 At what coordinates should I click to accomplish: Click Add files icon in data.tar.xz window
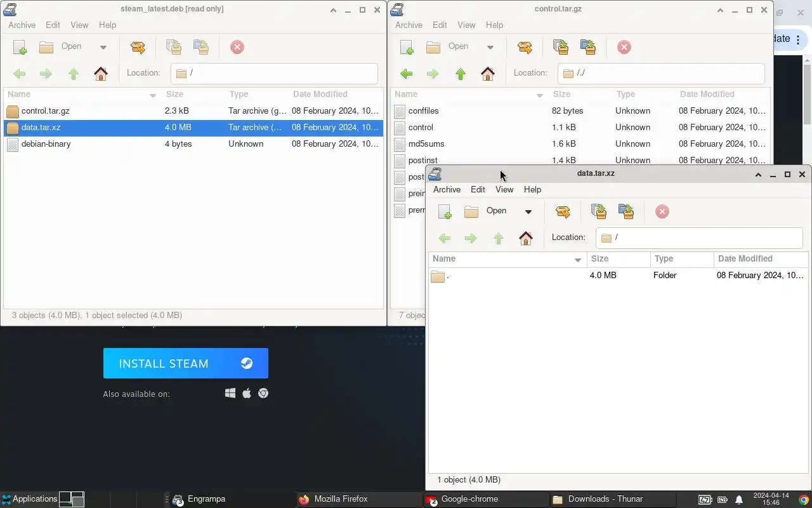click(598, 211)
